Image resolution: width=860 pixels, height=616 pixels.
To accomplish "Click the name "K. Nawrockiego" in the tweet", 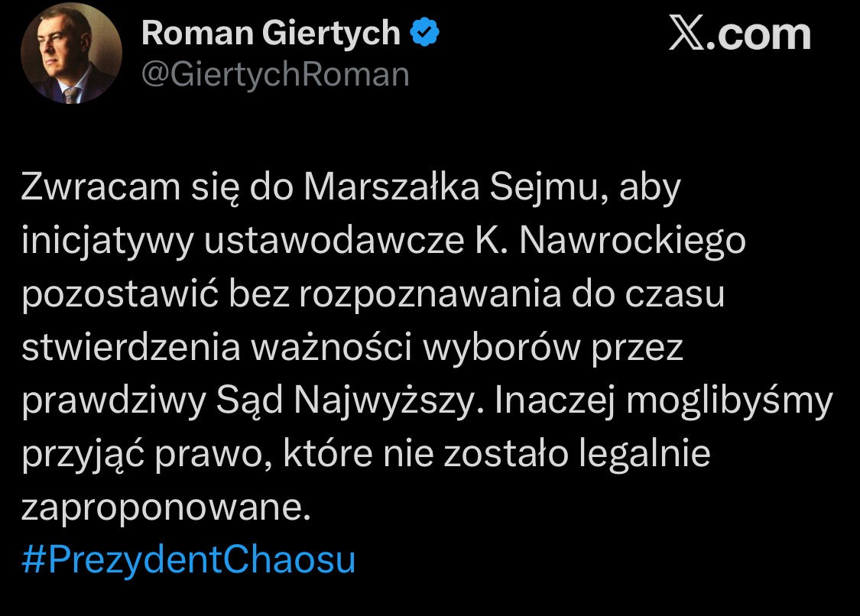I will pos(605,241).
